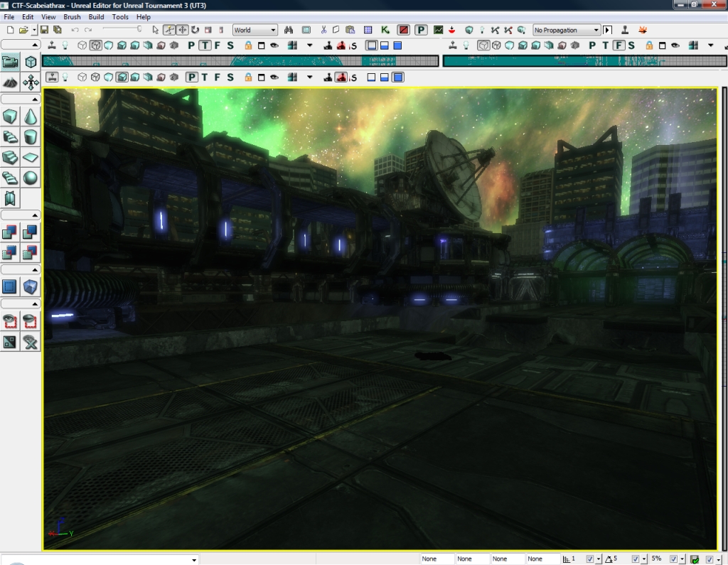
Task: Build lighting with the lightbulb build icon
Action: click(x=482, y=30)
